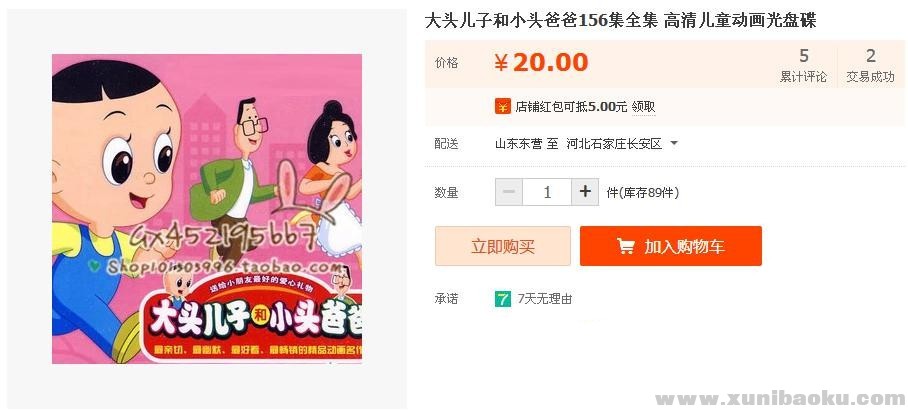The width and height of the screenshot is (908, 411).
Task: Click the red envelope coupon icon
Action: point(502,107)
